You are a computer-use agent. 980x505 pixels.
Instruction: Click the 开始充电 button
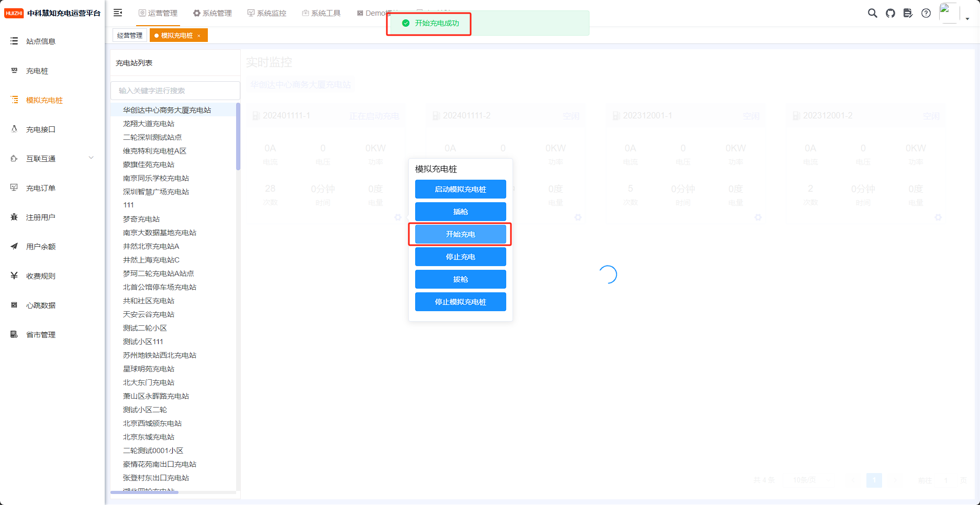(x=461, y=234)
